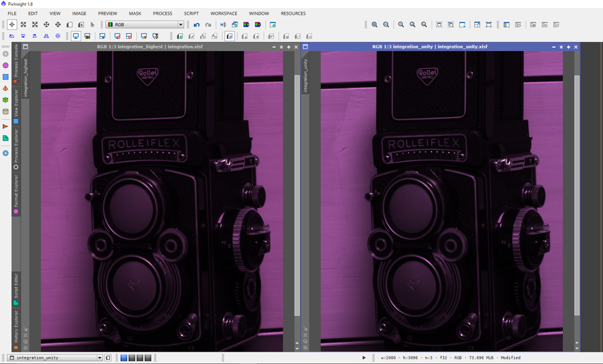Open the Process Explorer side tab
This screenshot has height=364, width=603.
coord(16,149)
